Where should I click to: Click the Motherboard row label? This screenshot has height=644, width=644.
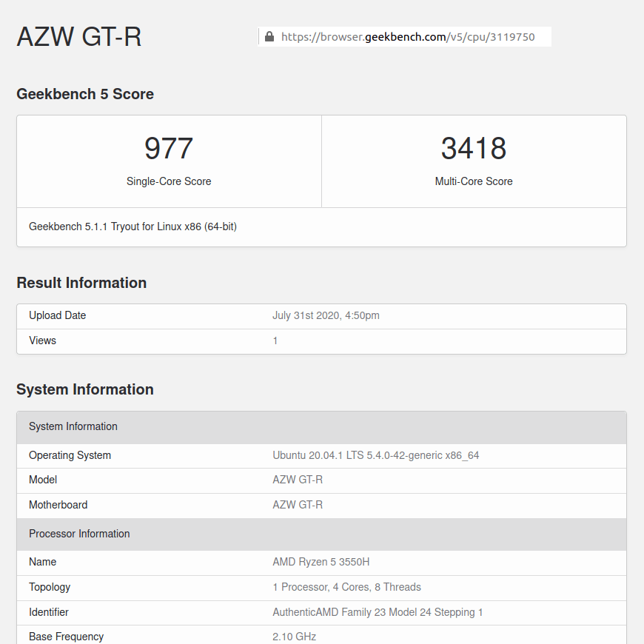[x=58, y=505]
